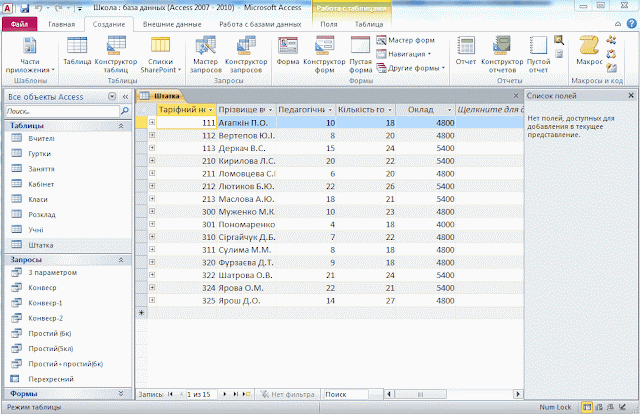
Task: Open Тарифний номер column dropdown arrow
Action: (x=211, y=110)
